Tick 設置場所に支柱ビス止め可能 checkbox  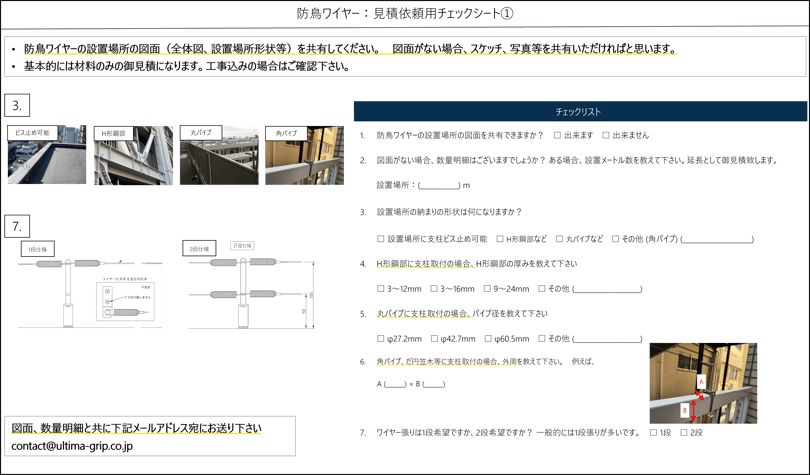coord(381,239)
